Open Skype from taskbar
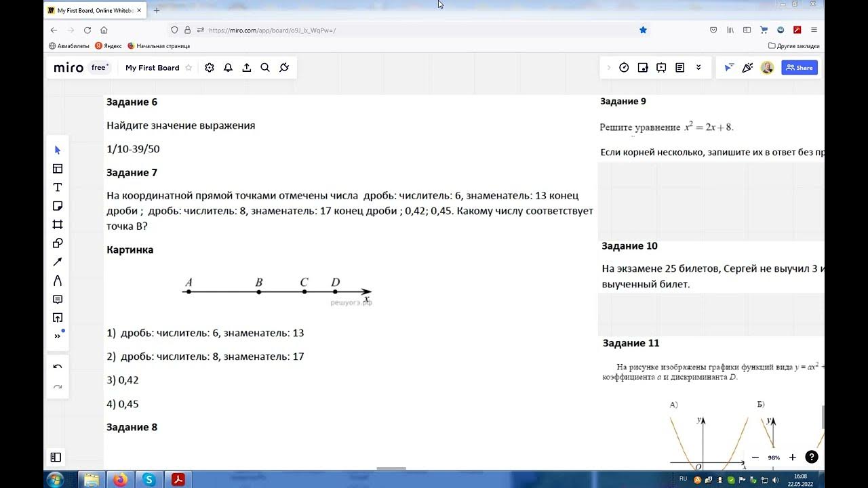Screen dimensions: 868x488 [149, 480]
